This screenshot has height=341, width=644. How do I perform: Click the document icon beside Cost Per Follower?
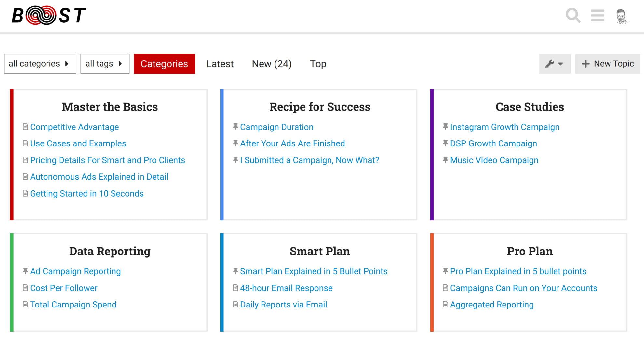coord(25,288)
